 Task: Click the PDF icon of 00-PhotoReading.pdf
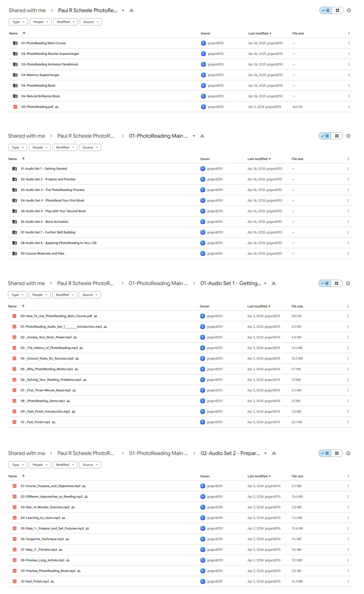coord(15,107)
